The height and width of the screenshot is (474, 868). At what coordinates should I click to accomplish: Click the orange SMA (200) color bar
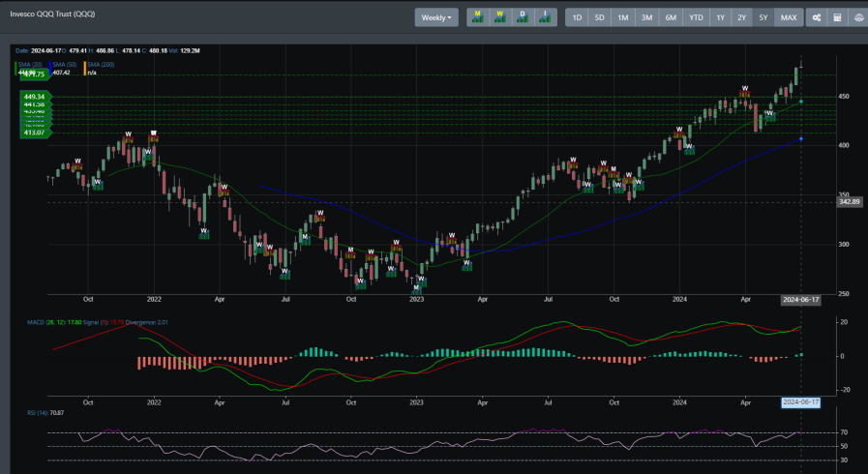pos(85,69)
